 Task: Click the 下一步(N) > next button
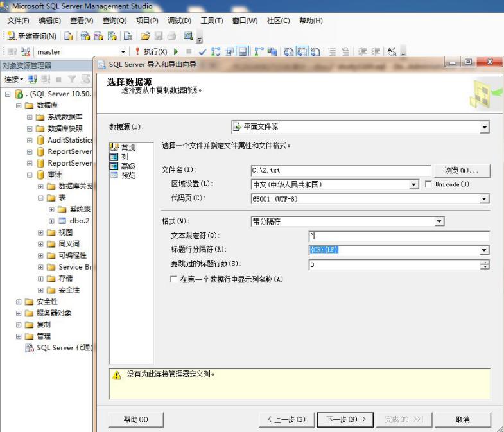(345, 419)
